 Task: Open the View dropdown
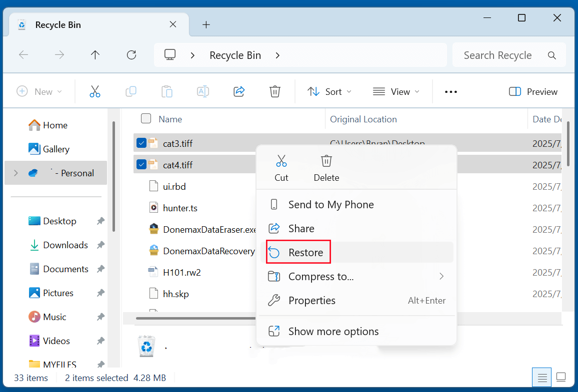tap(396, 91)
